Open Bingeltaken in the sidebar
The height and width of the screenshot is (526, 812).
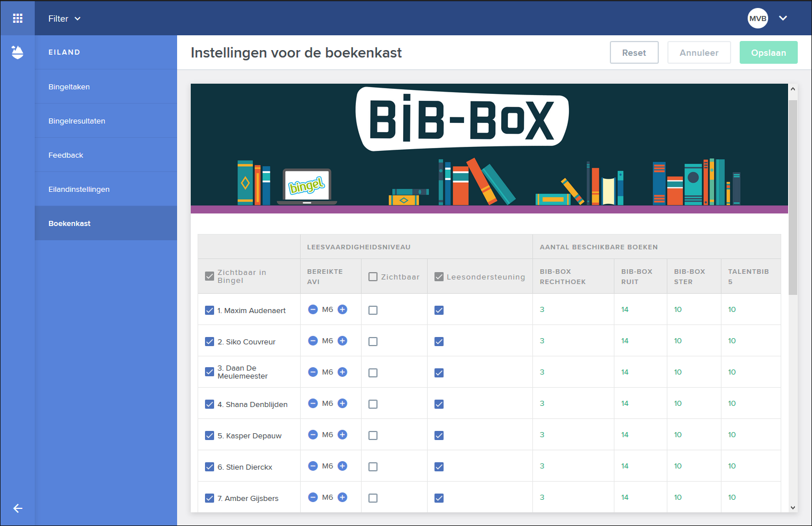pyautogui.click(x=106, y=87)
